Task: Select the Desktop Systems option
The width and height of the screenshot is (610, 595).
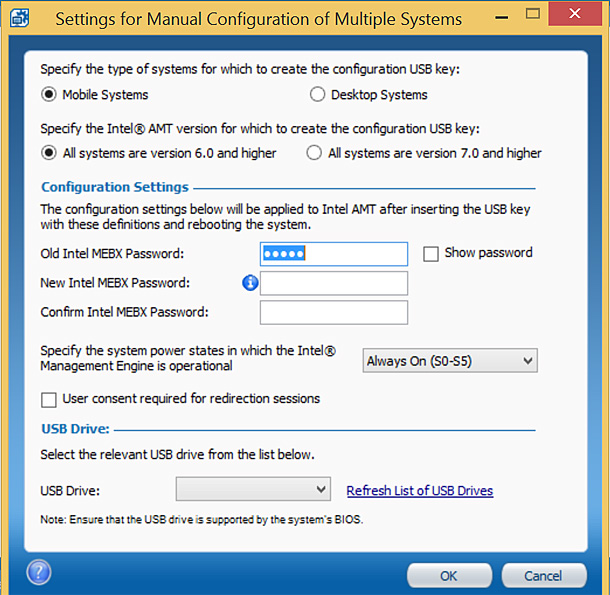Action: (318, 95)
